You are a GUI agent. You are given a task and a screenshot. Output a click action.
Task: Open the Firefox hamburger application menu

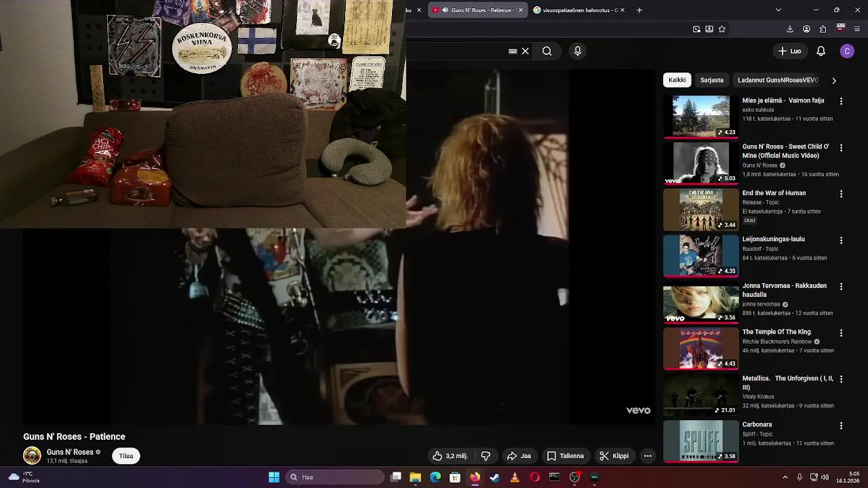coord(857,29)
